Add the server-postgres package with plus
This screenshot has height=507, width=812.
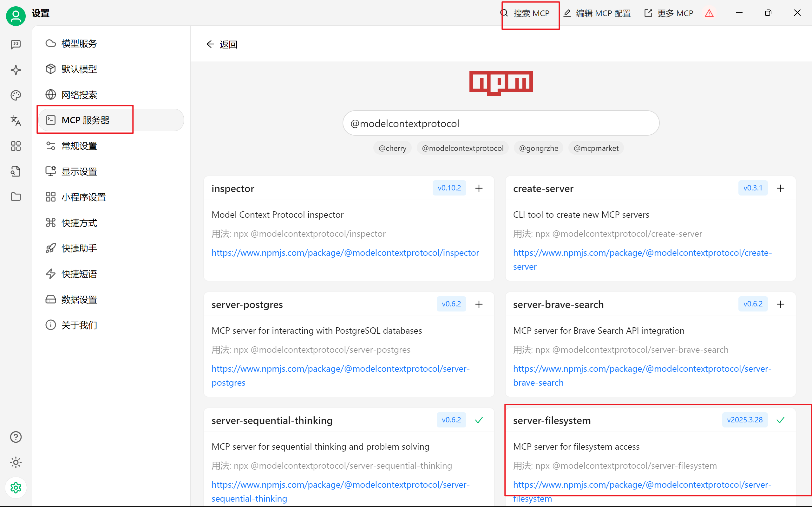pos(479,304)
